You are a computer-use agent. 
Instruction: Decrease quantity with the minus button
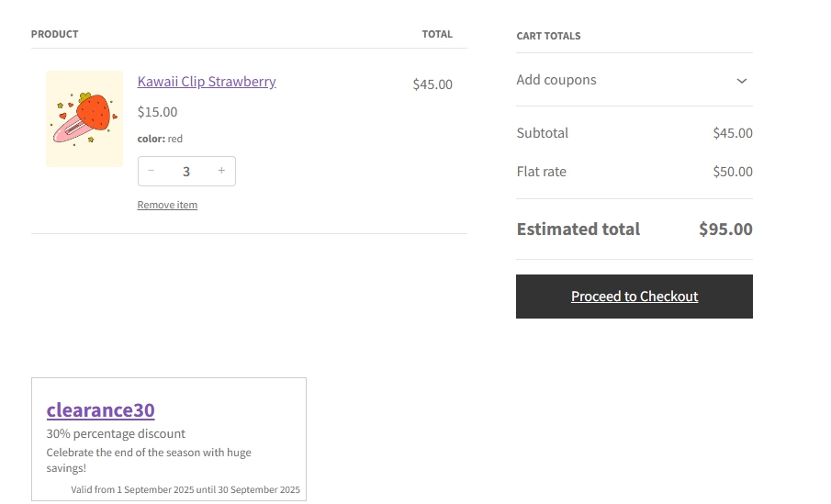[152, 171]
